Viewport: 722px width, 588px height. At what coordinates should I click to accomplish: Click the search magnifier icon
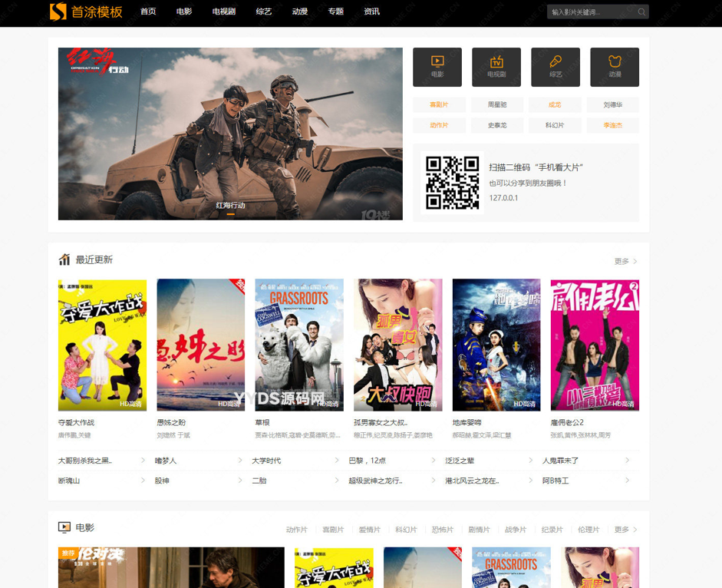(641, 12)
